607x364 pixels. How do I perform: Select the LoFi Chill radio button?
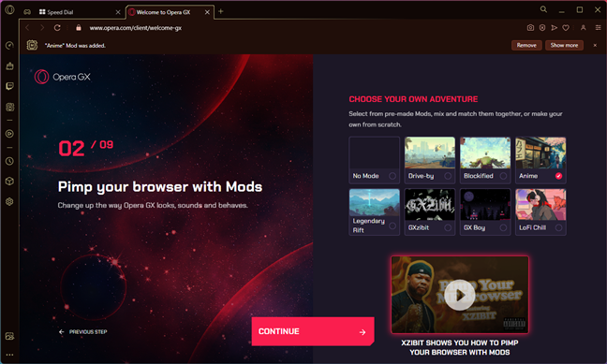(558, 227)
